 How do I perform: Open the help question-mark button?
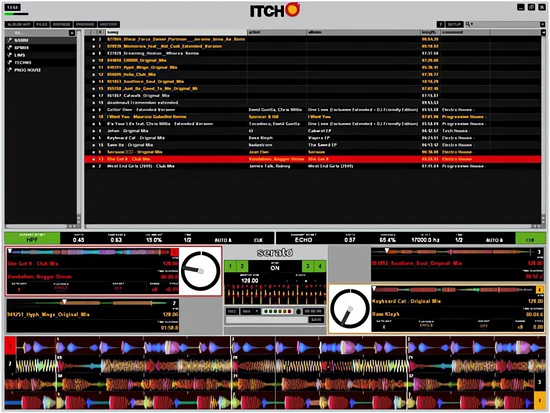[440, 24]
